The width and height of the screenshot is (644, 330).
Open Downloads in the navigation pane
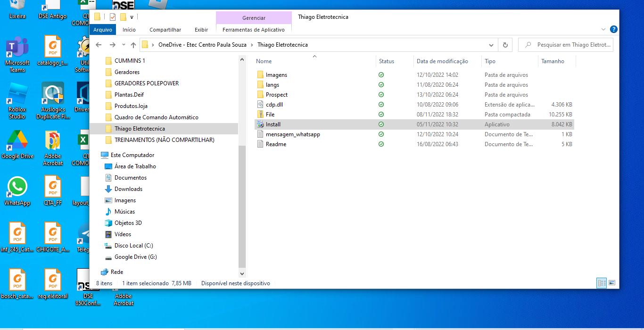(128, 189)
